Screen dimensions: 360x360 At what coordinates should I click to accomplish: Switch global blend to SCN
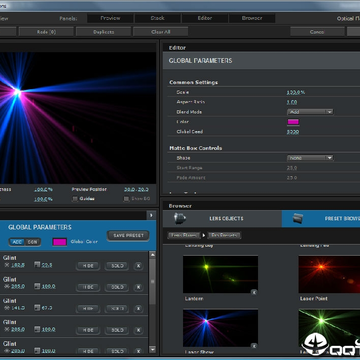coord(32,242)
